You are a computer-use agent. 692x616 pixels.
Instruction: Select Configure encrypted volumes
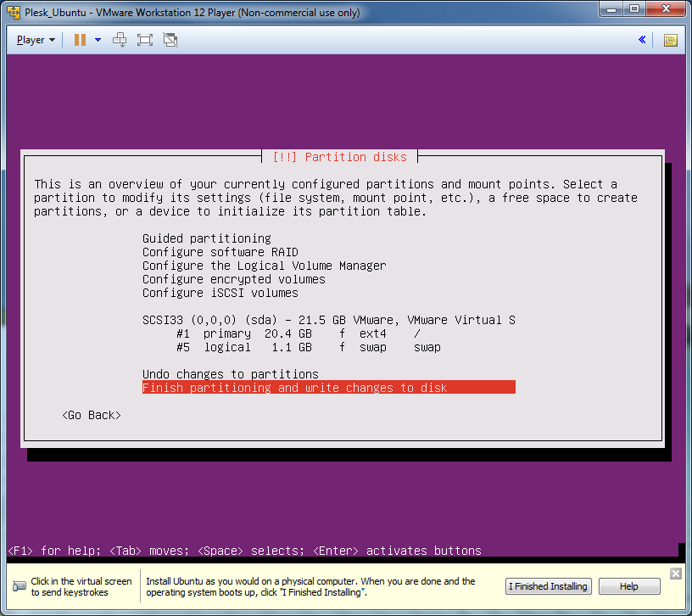[233, 279]
